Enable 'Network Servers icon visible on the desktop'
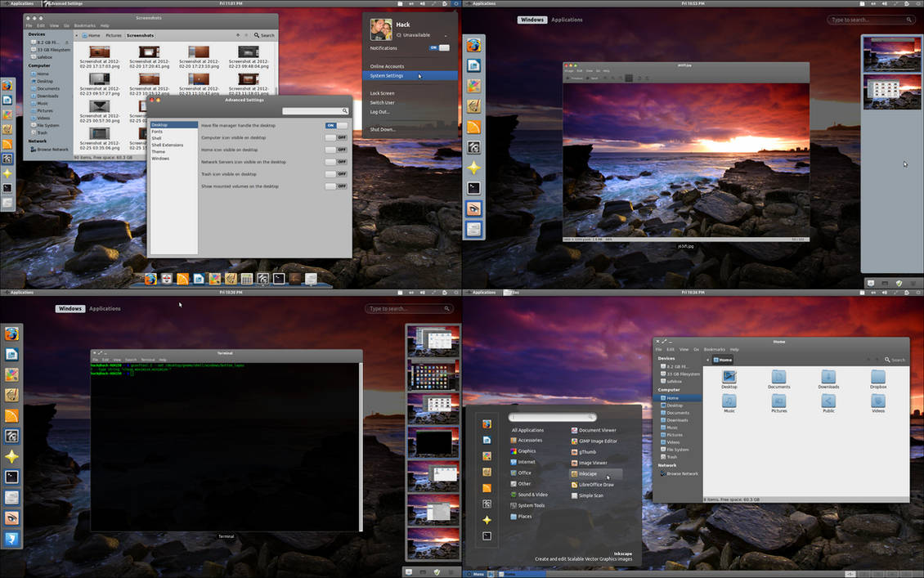This screenshot has width=924, height=578. point(336,162)
